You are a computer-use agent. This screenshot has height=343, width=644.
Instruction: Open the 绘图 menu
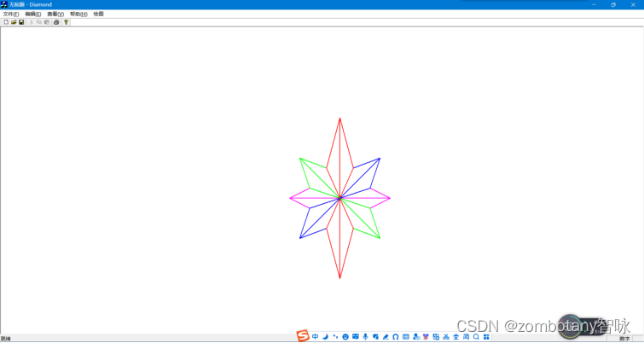(x=99, y=14)
